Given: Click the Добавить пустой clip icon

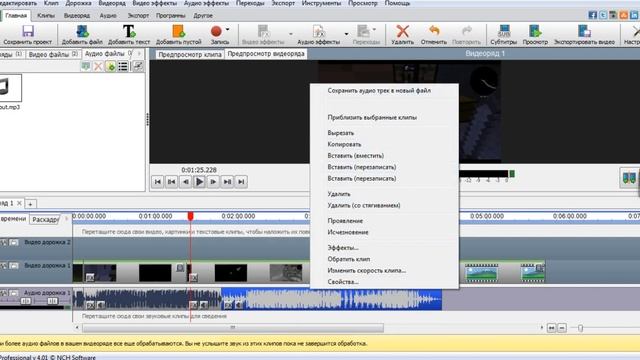Looking at the screenshot, I should pyautogui.click(x=178, y=31).
